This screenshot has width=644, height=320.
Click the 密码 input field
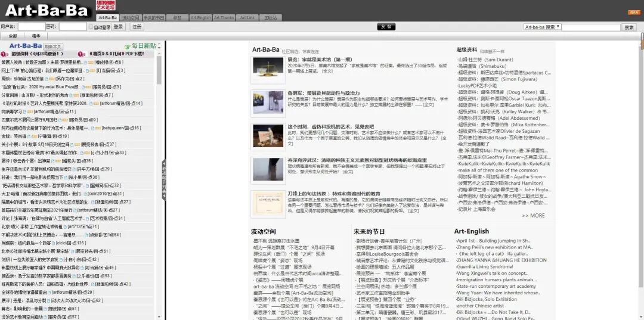click(73, 27)
